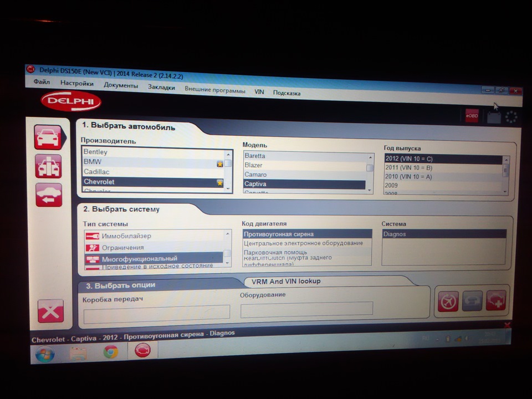Screen dimensions: 532x399
Task: Select Иммобилайзер system type
Action: pos(154,236)
